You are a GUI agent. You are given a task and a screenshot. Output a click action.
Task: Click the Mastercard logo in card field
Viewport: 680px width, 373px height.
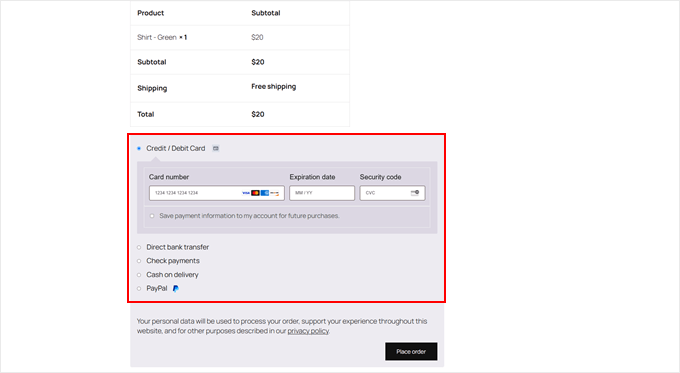pos(255,193)
